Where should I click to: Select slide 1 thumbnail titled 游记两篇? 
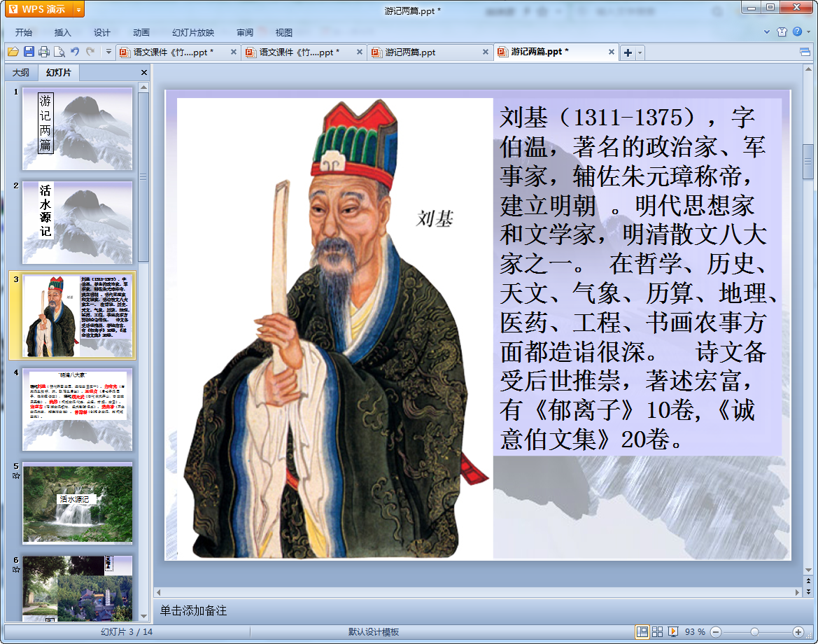point(77,128)
